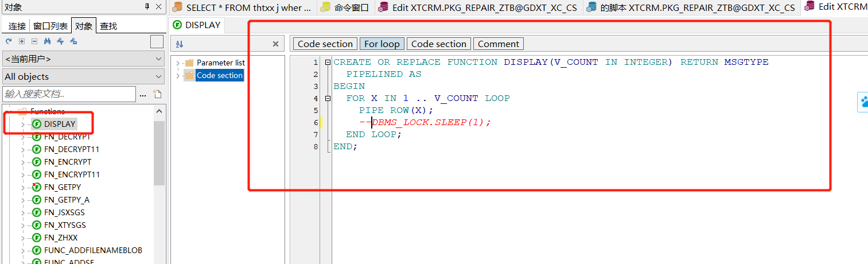The width and height of the screenshot is (868, 264).
Task: Click the PIPE ROW(X); code line
Action: pos(396,110)
